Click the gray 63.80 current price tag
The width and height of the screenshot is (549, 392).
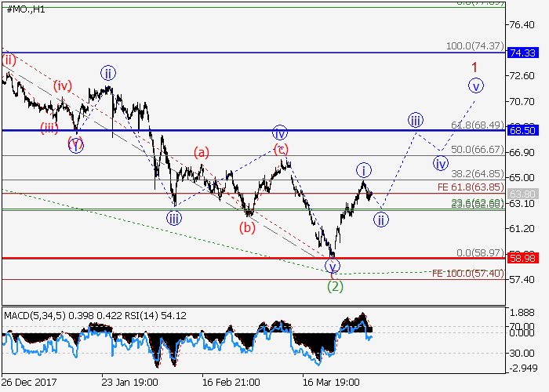tap(522, 193)
